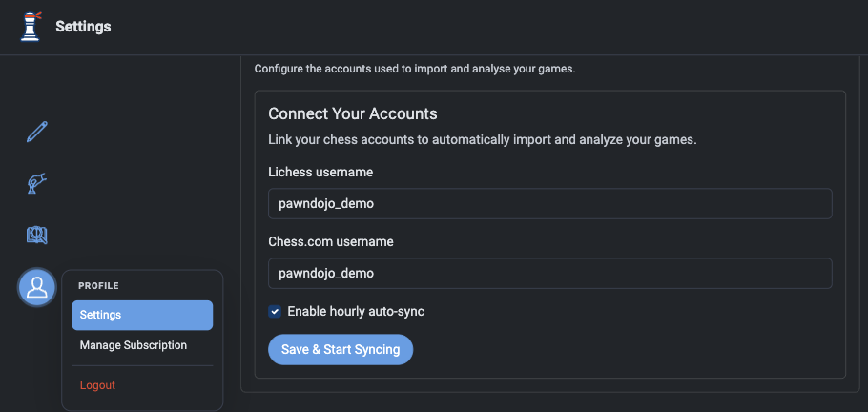The image size is (868, 412).
Task: Click the 'Configure the accounts used' description
Action: click(415, 70)
